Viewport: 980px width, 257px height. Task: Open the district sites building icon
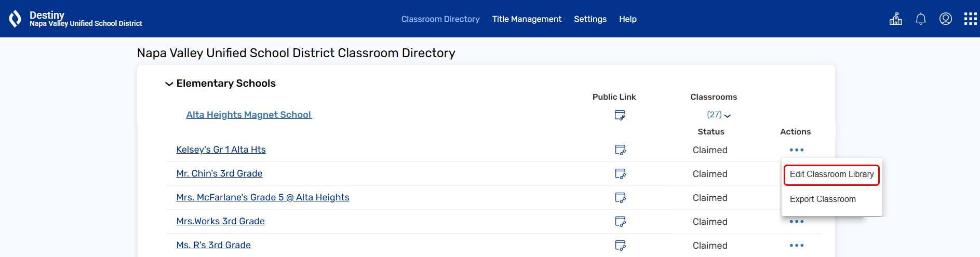tap(896, 19)
